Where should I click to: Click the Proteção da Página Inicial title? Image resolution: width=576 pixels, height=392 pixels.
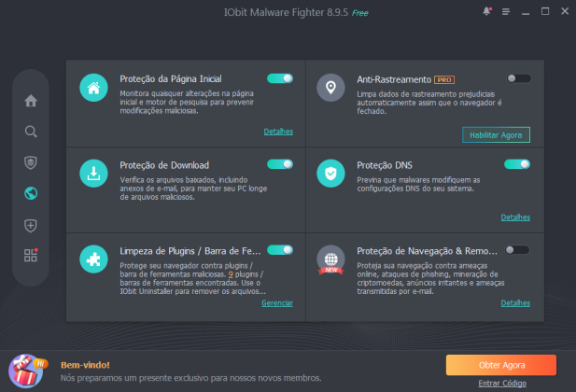(171, 79)
